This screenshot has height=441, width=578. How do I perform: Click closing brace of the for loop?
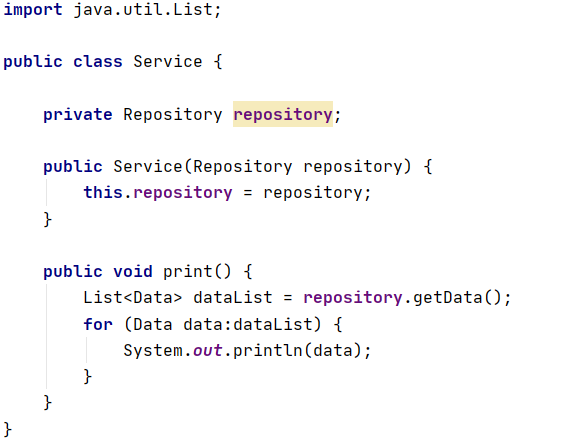pos(88,376)
